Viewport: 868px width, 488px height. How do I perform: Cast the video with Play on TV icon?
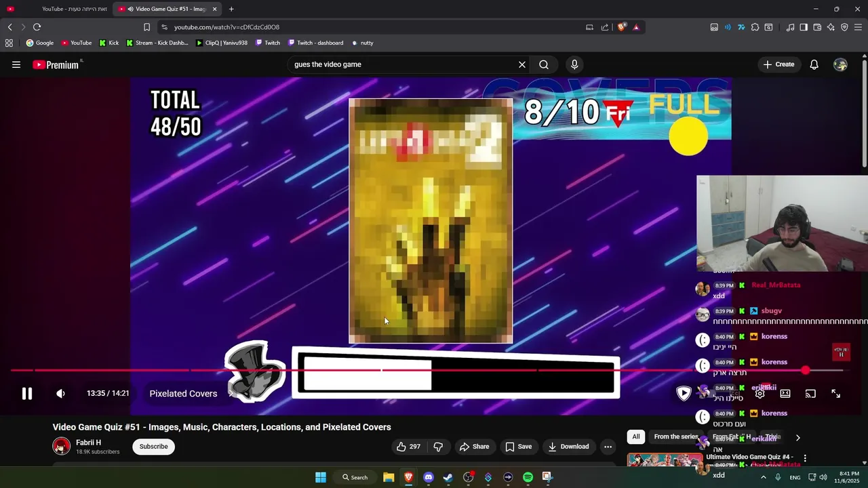(810, 394)
